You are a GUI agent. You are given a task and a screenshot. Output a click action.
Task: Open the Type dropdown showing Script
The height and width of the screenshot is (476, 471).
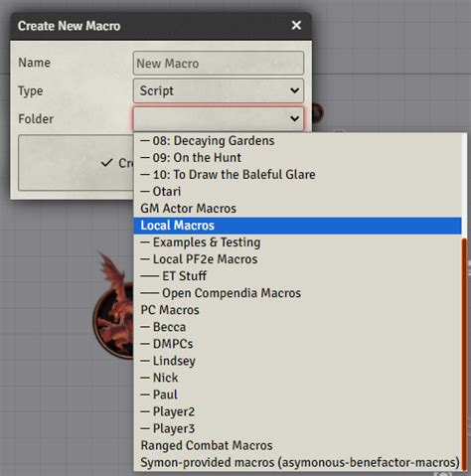click(x=219, y=90)
